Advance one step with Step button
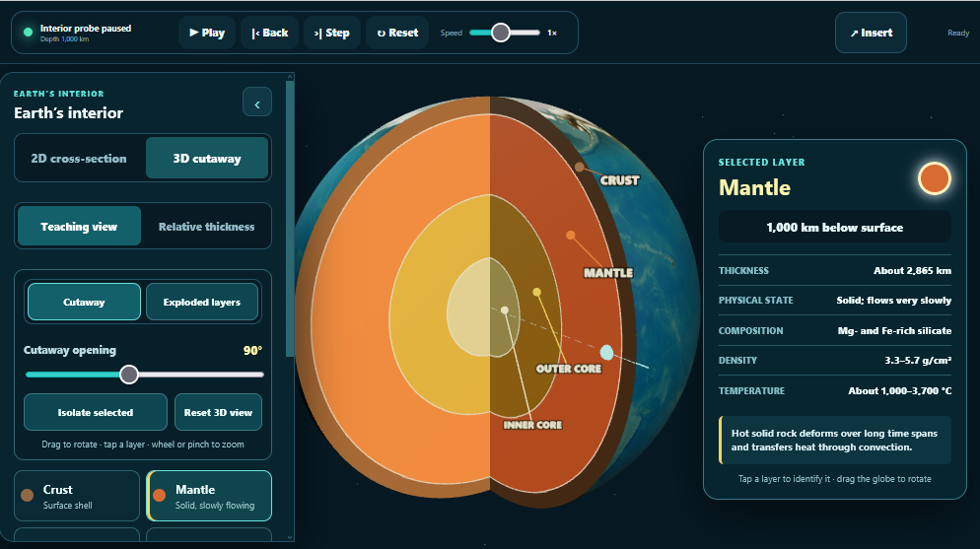The width and height of the screenshot is (980, 549). (332, 34)
